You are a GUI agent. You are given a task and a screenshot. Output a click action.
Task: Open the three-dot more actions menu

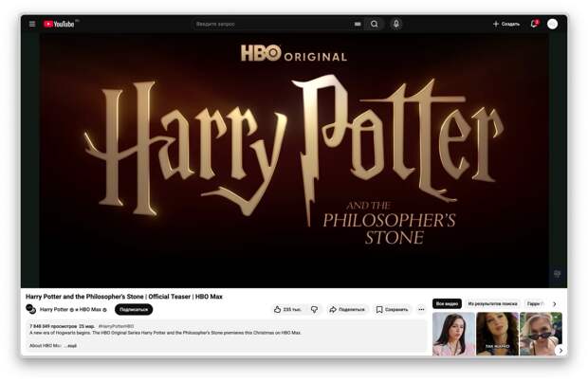pyautogui.click(x=421, y=309)
